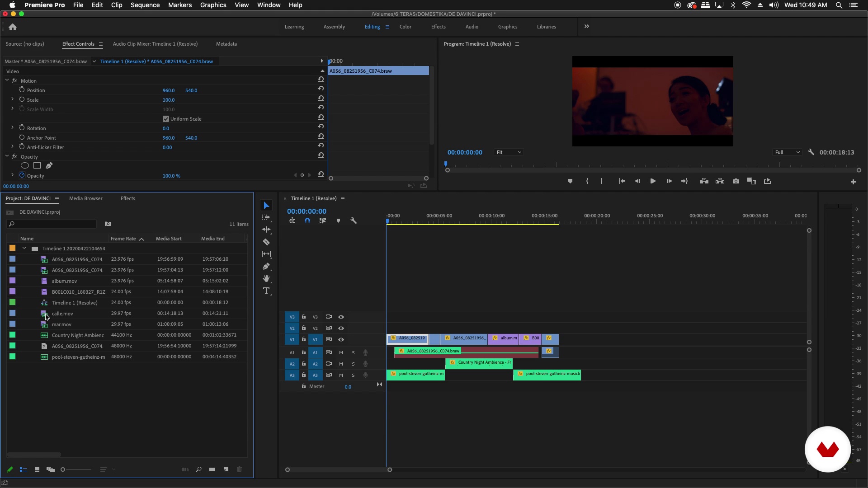Image resolution: width=868 pixels, height=488 pixels.
Task: Toggle V2 track output eye
Action: pos(341,328)
